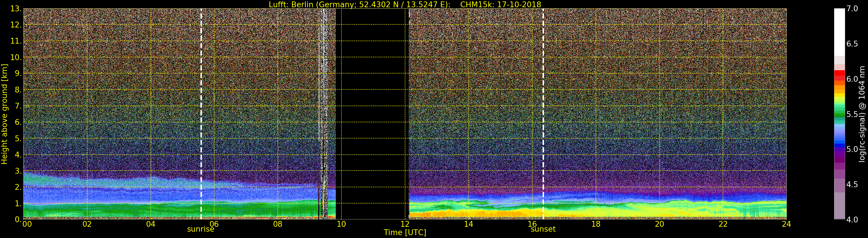This screenshot has width=868, height=238.
Task: Click the 18 tick on the time axis
Action: pyautogui.click(x=596, y=224)
